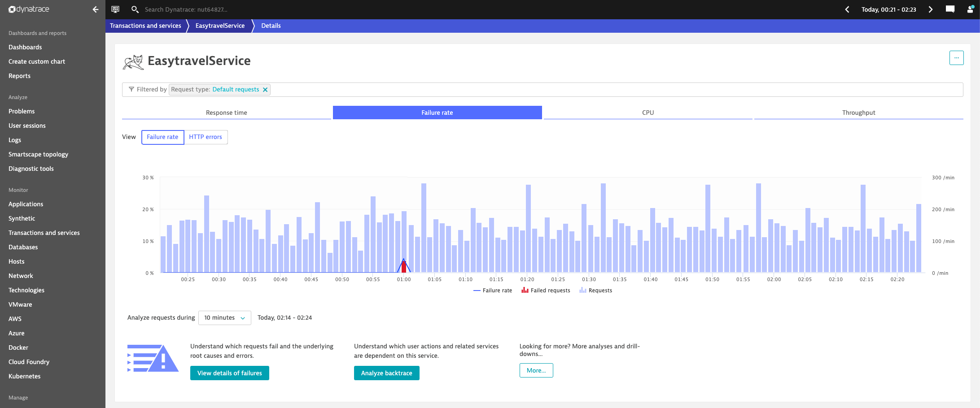
Task: Open Transactions and services in sidebar
Action: tap(44, 233)
